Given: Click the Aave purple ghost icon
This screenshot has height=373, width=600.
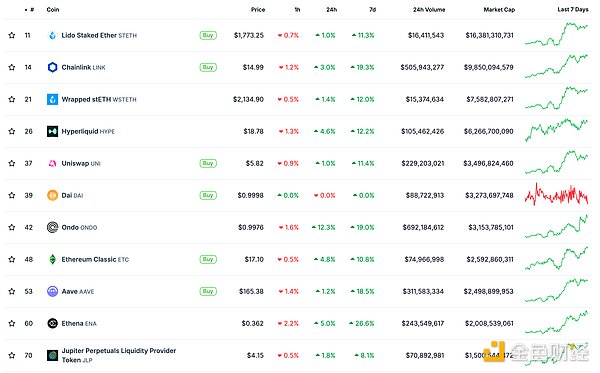Looking at the screenshot, I should click(x=52, y=291).
